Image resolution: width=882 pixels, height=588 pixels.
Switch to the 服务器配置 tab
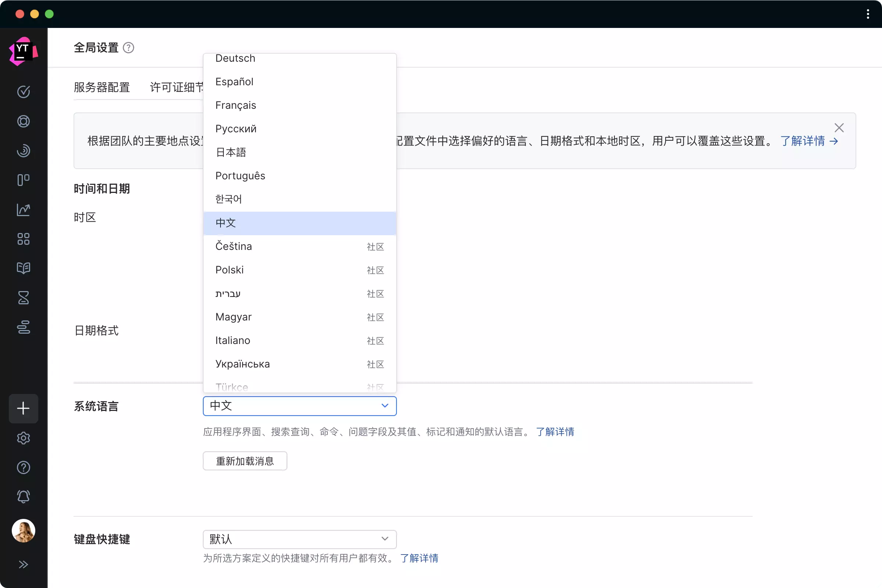(102, 87)
